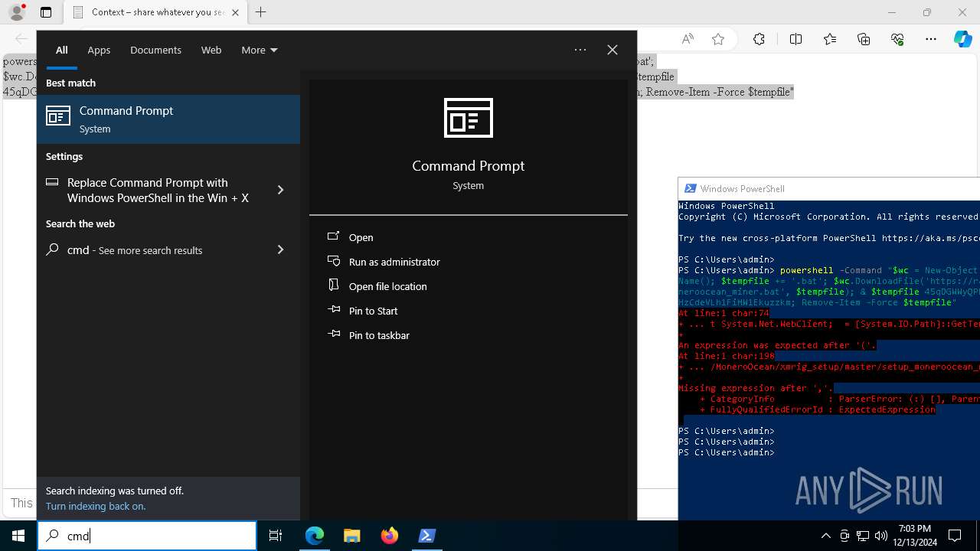Open search panel options ellipsis
This screenshot has width=980, height=551.
[580, 50]
